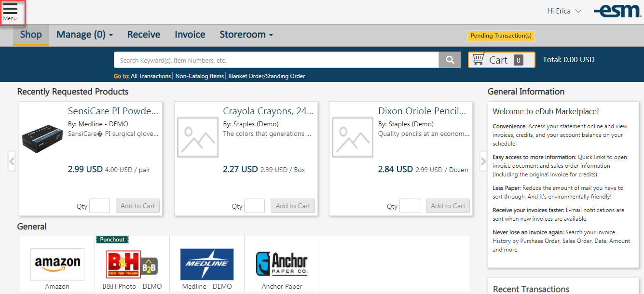Image resolution: width=644 pixels, height=294 pixels.
Task: Focus the search keywords input field
Action: click(x=276, y=60)
